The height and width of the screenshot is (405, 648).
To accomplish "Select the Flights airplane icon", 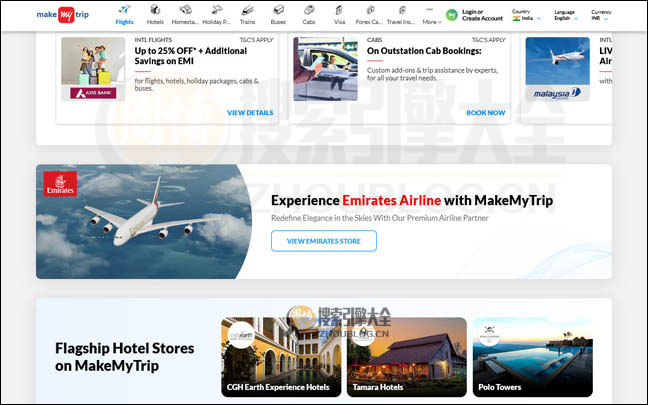I will point(124,10).
